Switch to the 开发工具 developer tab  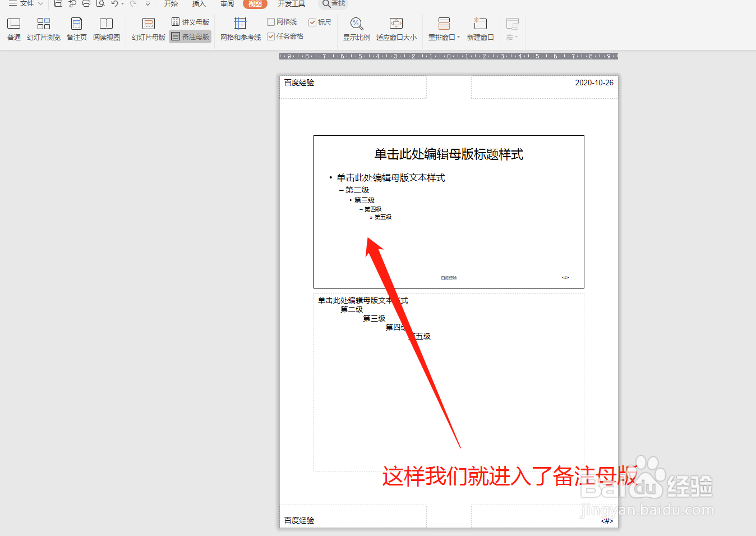click(x=292, y=4)
